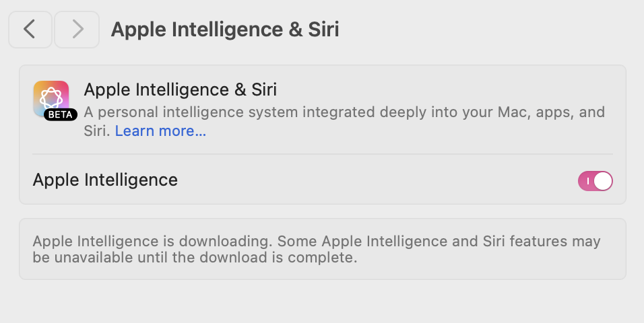Turn off the Apple Intelligence switch
This screenshot has height=323, width=644.
595,180
